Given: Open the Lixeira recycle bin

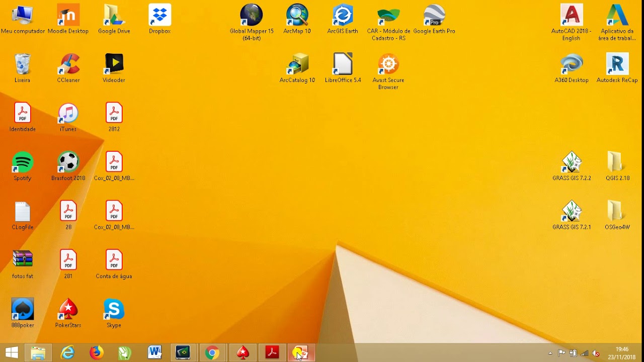Looking at the screenshot, I should (x=23, y=68).
